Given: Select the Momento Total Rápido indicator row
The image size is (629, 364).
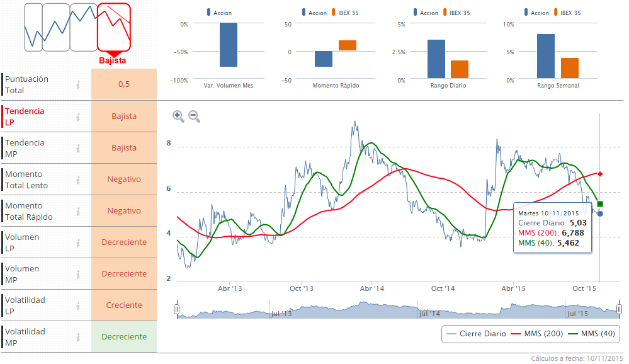Looking at the screenshot, I should [x=38, y=211].
